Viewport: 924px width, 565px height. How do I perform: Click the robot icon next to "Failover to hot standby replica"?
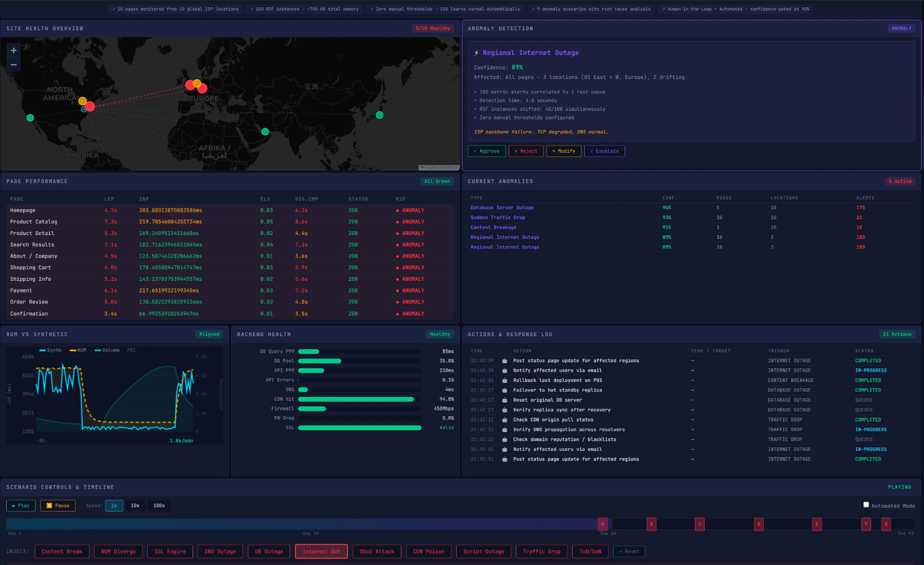point(504,390)
